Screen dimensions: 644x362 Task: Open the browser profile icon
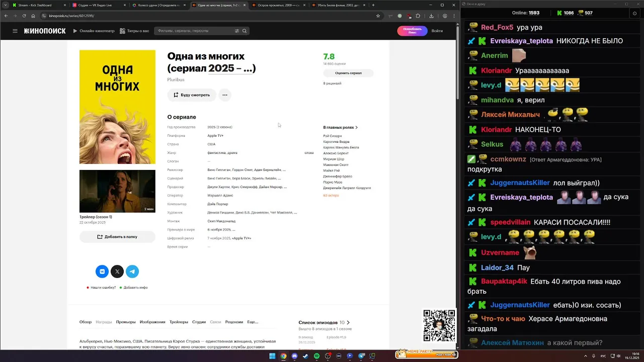pos(445,16)
